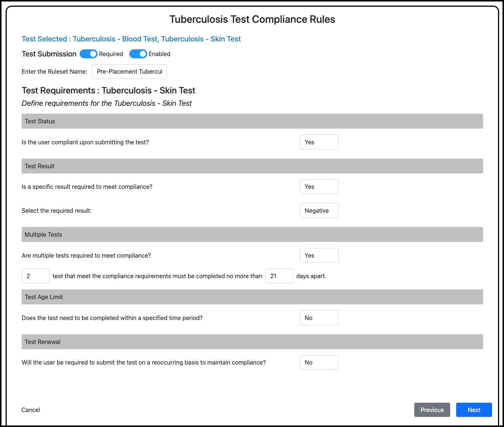Click the number of tests field

pos(36,276)
